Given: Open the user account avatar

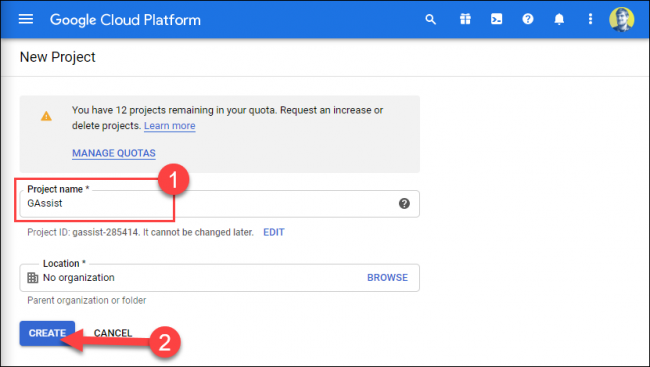Looking at the screenshot, I should [x=621, y=19].
